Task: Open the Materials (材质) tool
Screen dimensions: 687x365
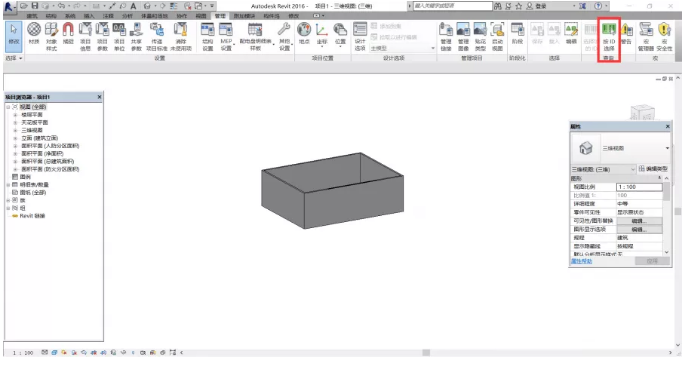Action: coord(34,34)
